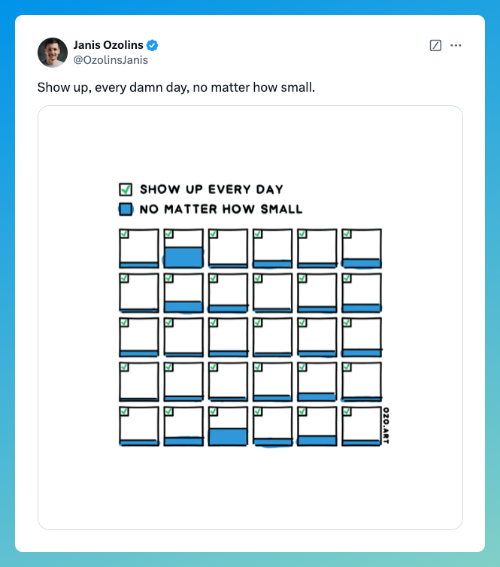
Task: Click the blue verified badge
Action: point(152,46)
